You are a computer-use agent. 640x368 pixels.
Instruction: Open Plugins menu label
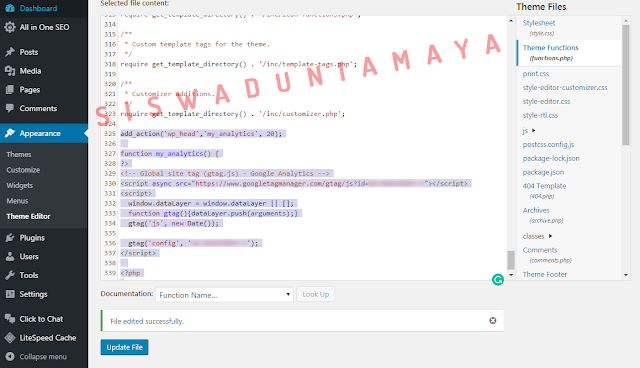pos(32,238)
